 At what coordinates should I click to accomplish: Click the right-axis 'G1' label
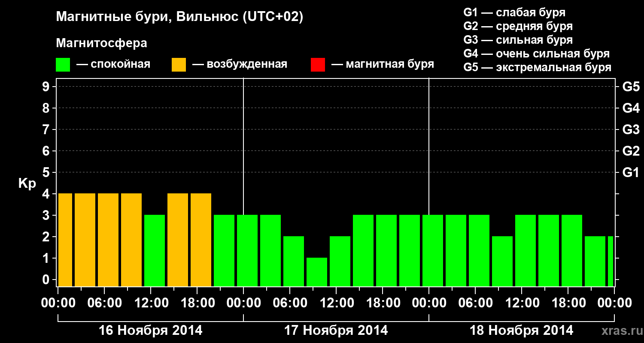click(631, 172)
